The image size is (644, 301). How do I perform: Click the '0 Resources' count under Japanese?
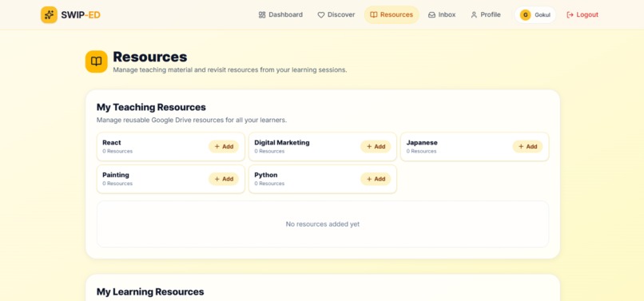click(x=421, y=151)
